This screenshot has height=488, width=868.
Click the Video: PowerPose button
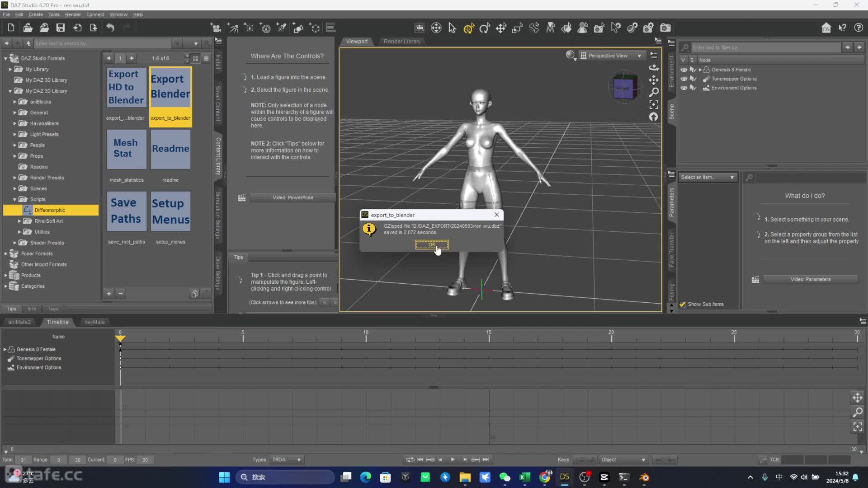(292, 197)
